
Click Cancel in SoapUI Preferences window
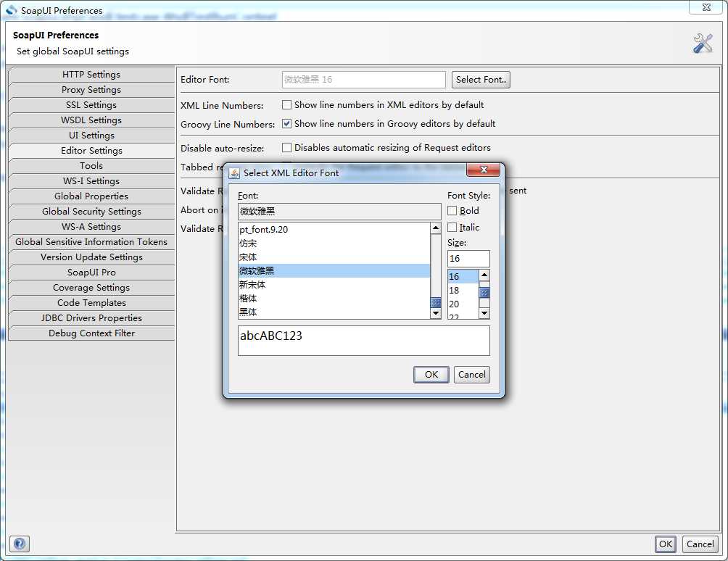pos(700,544)
